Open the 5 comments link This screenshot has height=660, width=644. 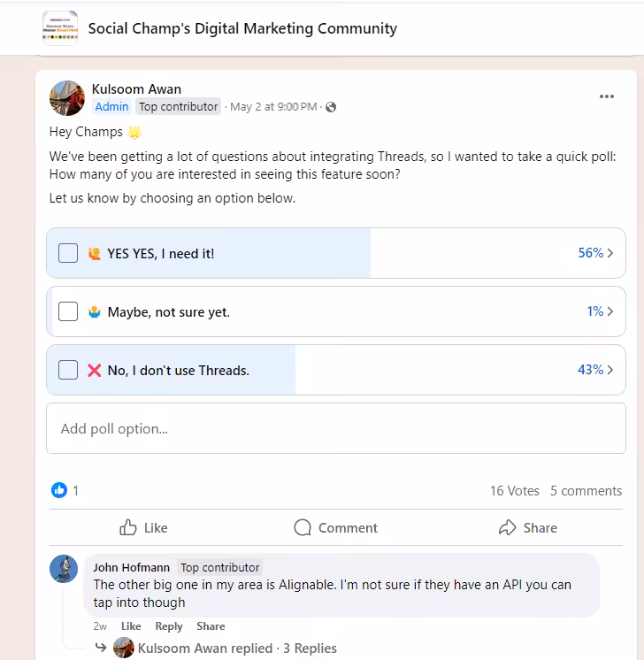click(x=586, y=491)
